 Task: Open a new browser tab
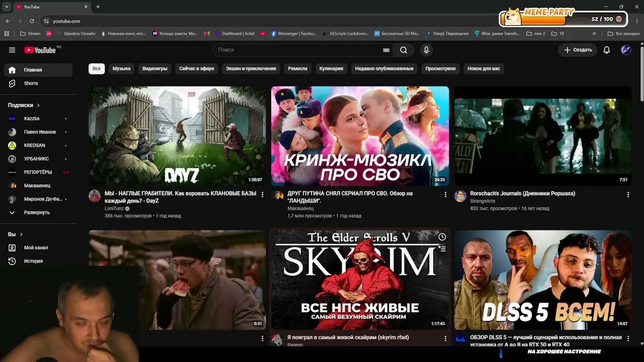tap(98, 7)
